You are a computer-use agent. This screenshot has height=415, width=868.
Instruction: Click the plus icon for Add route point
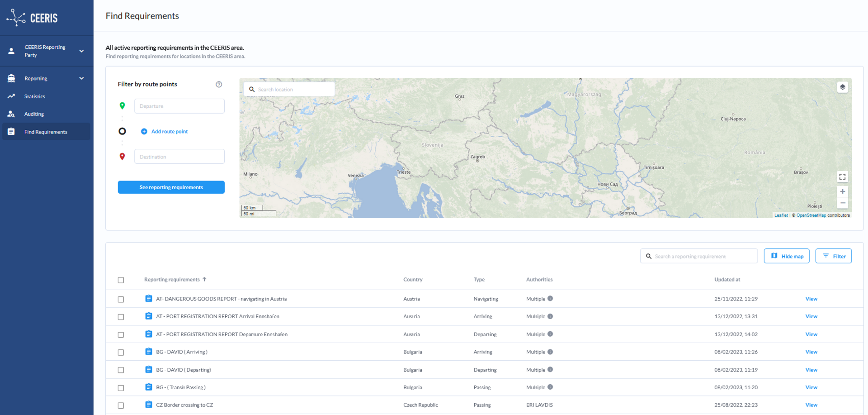(144, 132)
